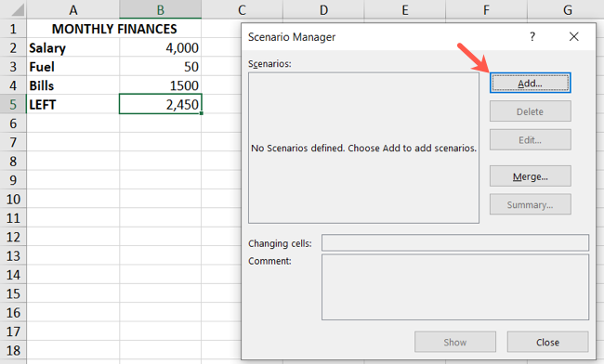Click the Edit... button
This screenshot has height=364, width=604.
coord(530,140)
